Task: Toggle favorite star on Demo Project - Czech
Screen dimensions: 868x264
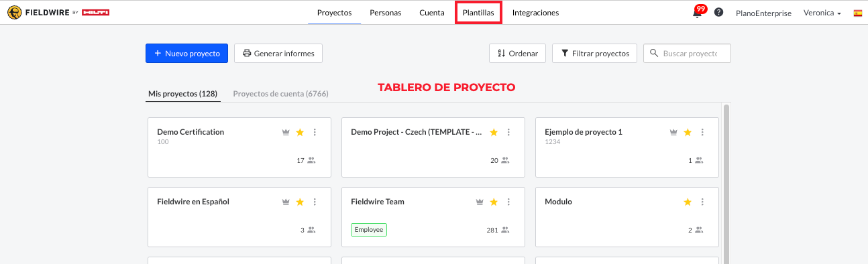Action: [x=494, y=132]
